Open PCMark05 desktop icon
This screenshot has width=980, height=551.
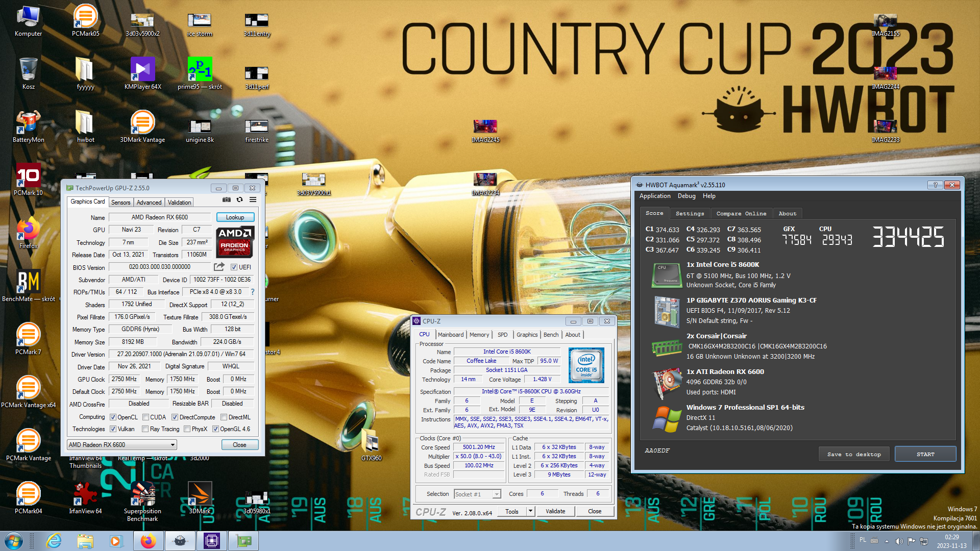pyautogui.click(x=85, y=20)
